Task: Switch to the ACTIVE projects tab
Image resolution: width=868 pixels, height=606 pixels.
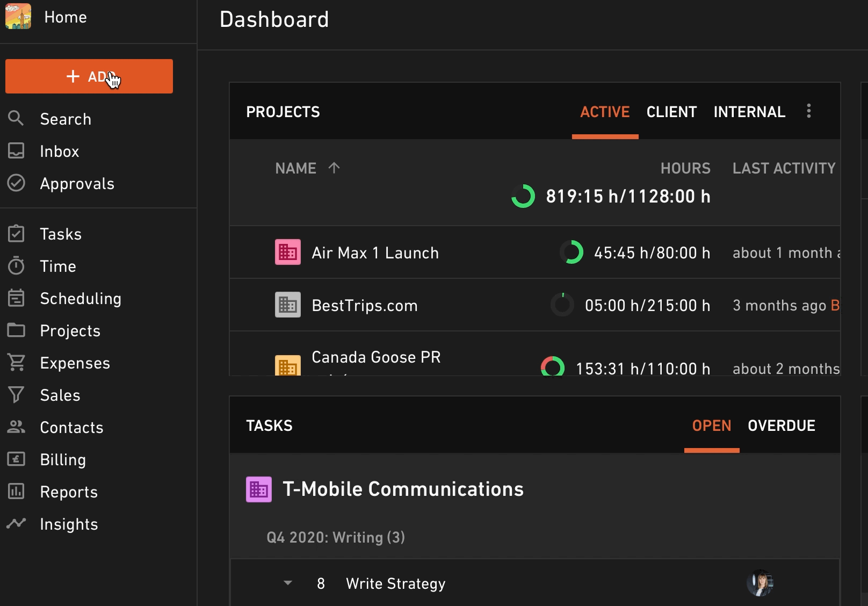Action: (605, 112)
